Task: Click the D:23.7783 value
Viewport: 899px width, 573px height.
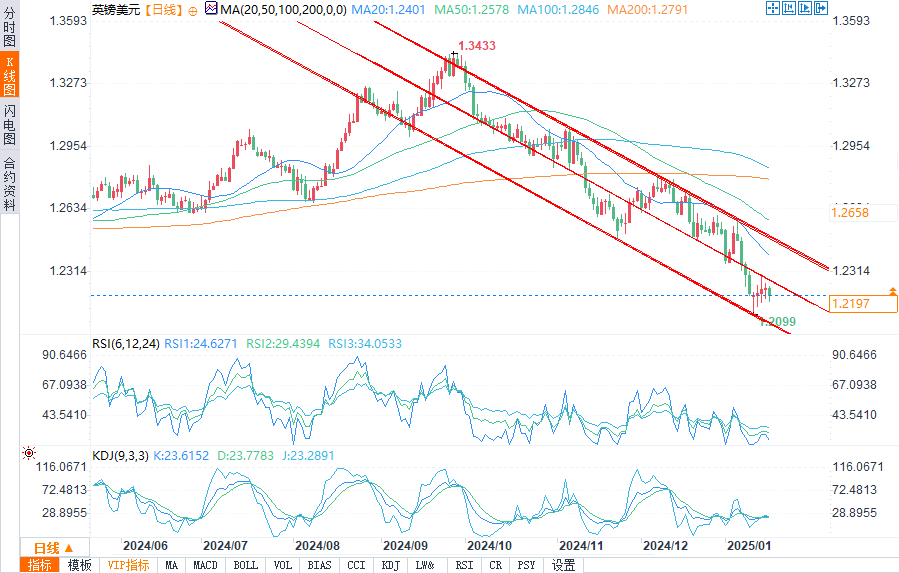Action: tap(245, 455)
